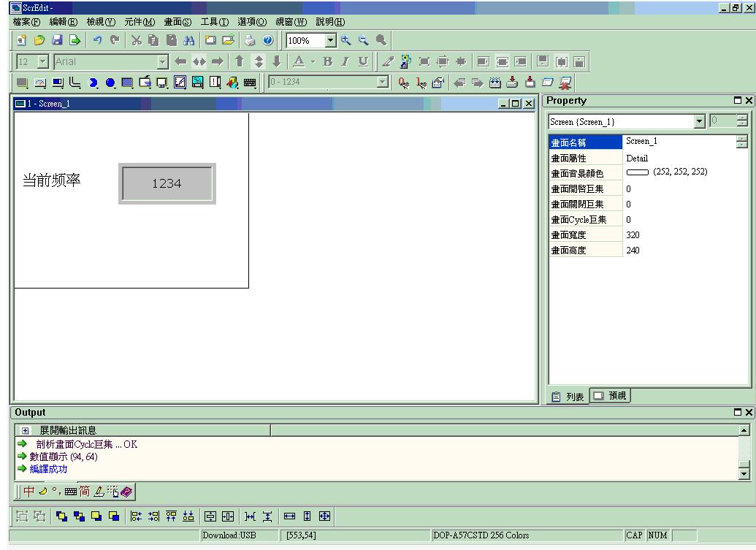Click the background color swatch (252, 252, 252)
This screenshot has height=550, width=756.
point(637,173)
